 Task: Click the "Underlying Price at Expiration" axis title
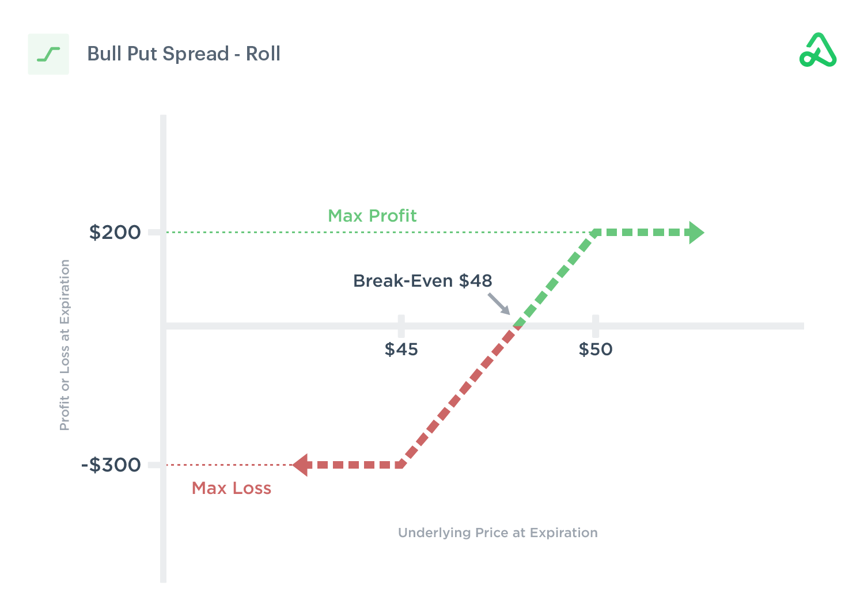(x=498, y=533)
